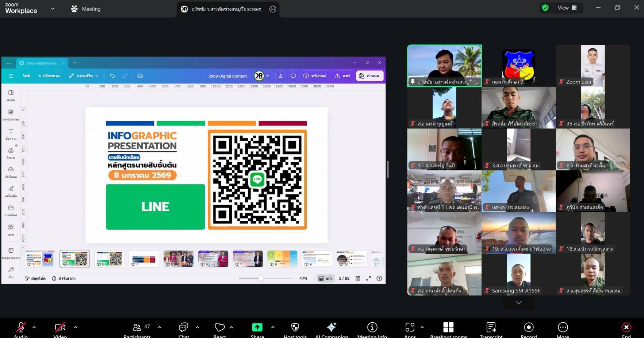This screenshot has height=338, width=644.
Task: Open the Participants panel
Action: tap(137, 328)
